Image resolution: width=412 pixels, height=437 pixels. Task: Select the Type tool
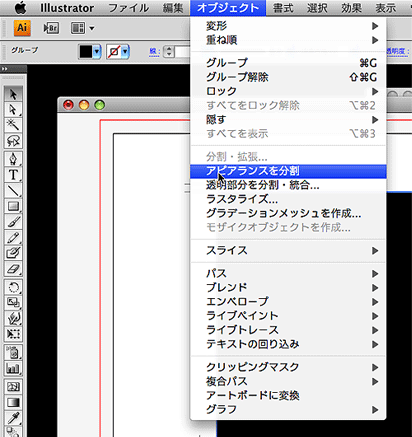[13, 174]
